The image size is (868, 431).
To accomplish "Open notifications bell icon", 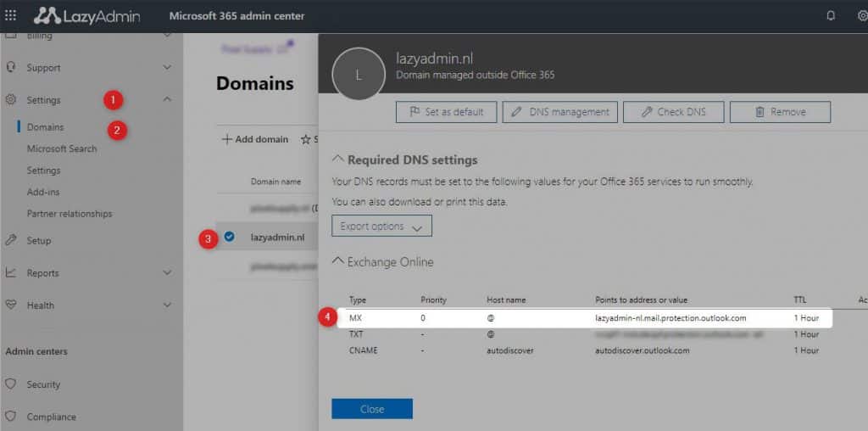I will point(831,15).
